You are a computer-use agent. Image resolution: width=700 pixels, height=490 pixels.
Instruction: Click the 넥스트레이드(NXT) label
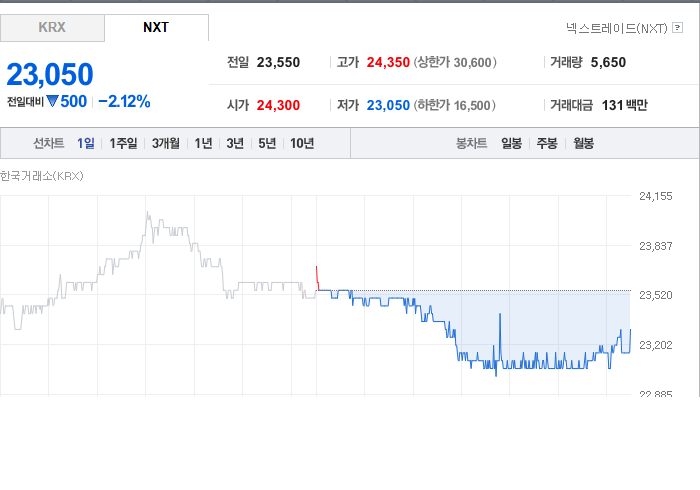[x=617, y=28]
